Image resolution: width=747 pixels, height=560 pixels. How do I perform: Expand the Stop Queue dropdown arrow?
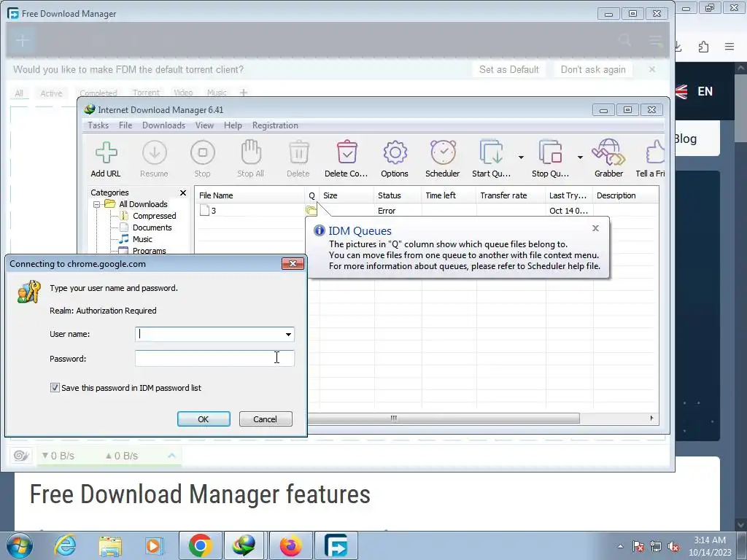click(x=580, y=157)
